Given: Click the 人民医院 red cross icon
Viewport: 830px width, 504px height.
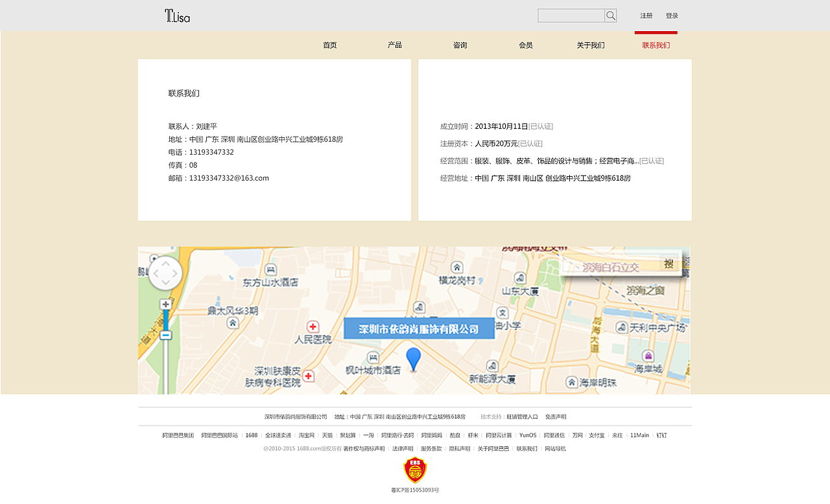Looking at the screenshot, I should point(313,326).
